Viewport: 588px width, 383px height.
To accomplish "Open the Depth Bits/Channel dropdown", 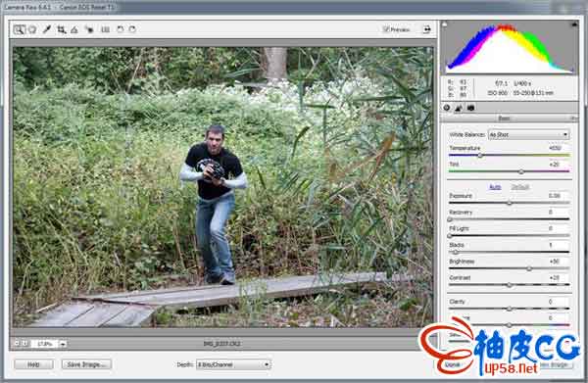I will pyautogui.click(x=233, y=364).
